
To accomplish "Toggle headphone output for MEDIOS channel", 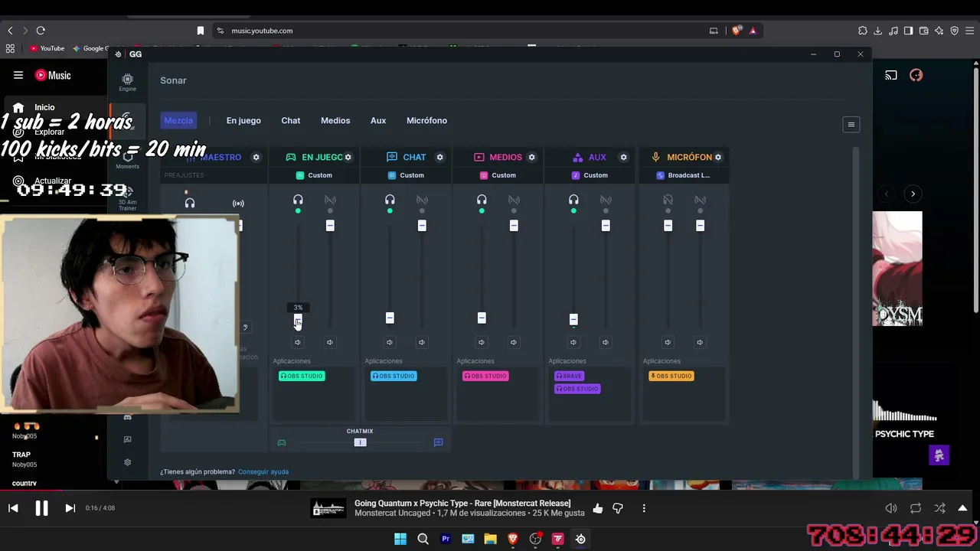I will click(482, 201).
